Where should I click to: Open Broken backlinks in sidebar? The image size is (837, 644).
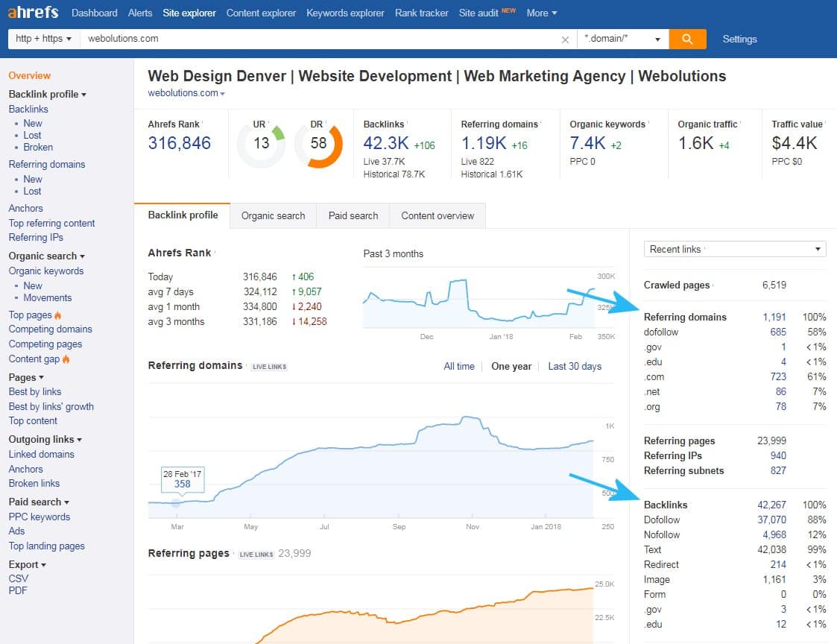pyautogui.click(x=38, y=147)
